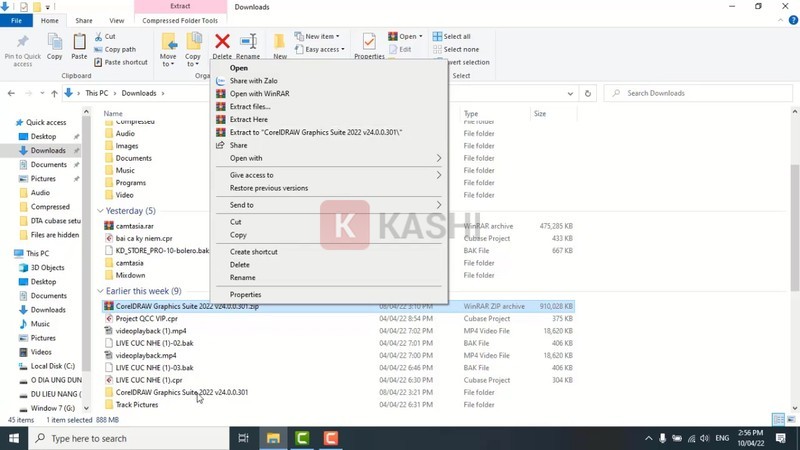Click Select none in ribbon

tap(456, 49)
